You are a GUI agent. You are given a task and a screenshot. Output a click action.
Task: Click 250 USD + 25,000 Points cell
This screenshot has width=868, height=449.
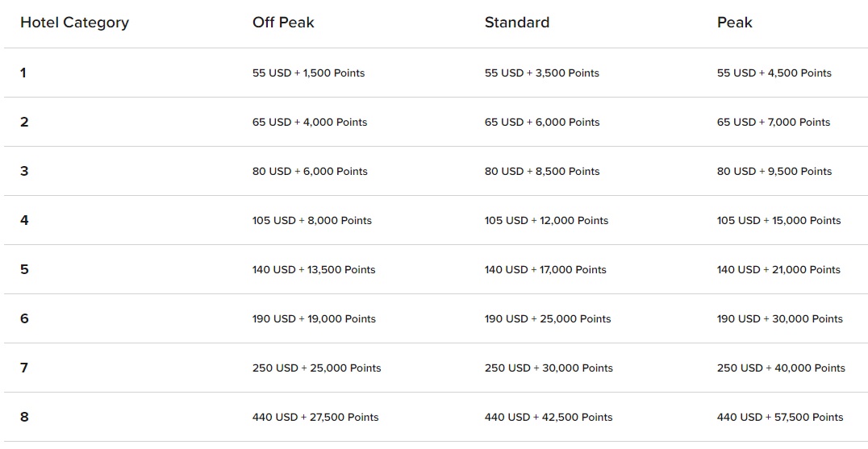pos(317,368)
